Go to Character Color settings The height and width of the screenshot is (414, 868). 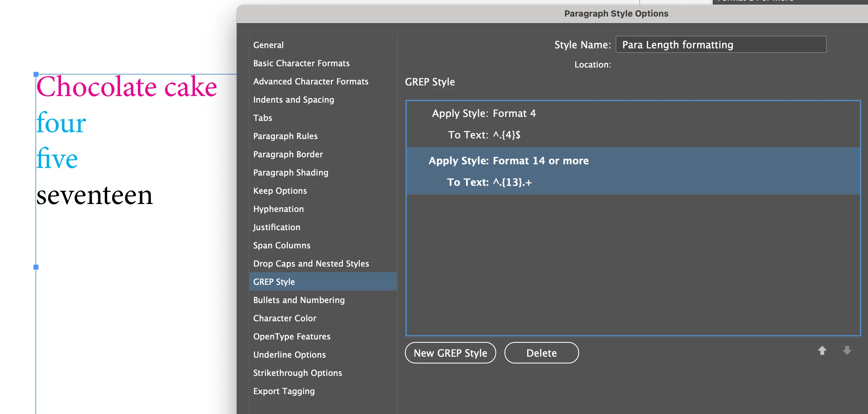pos(284,318)
